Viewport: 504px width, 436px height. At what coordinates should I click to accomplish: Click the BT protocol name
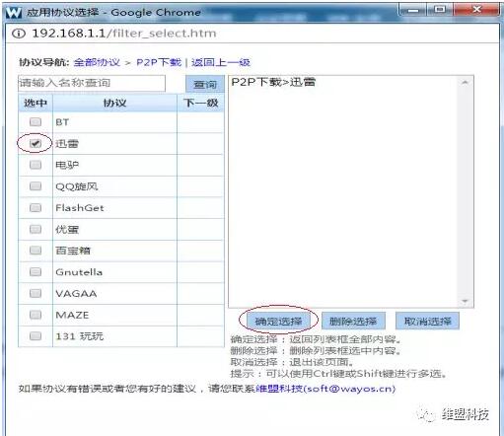pyautogui.click(x=62, y=122)
